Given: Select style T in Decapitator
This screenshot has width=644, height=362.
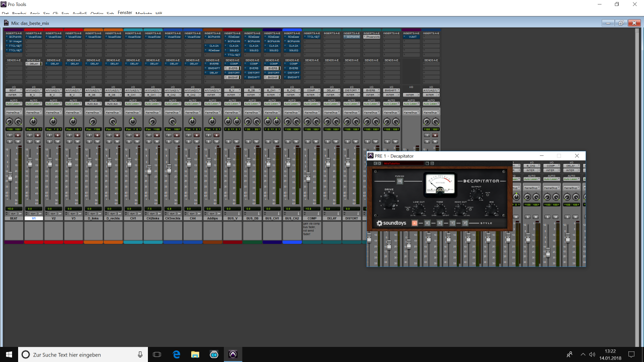Looking at the screenshot, I should [452, 223].
